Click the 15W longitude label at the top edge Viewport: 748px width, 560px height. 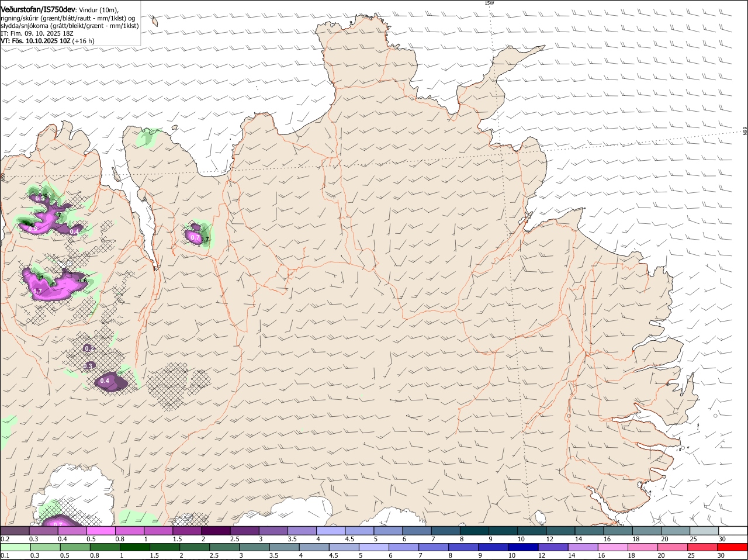click(x=490, y=3)
